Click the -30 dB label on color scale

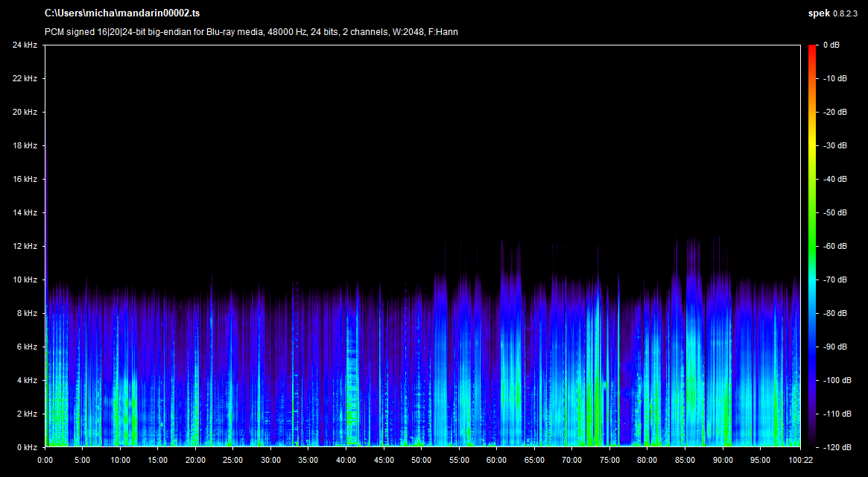coord(834,146)
